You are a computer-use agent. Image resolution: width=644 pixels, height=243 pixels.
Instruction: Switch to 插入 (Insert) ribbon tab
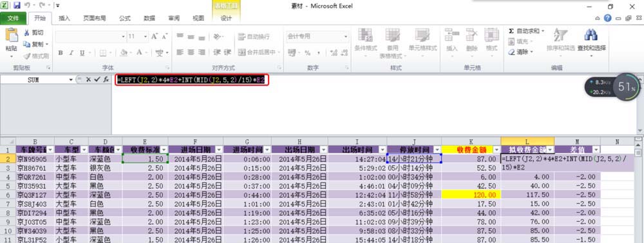64,18
